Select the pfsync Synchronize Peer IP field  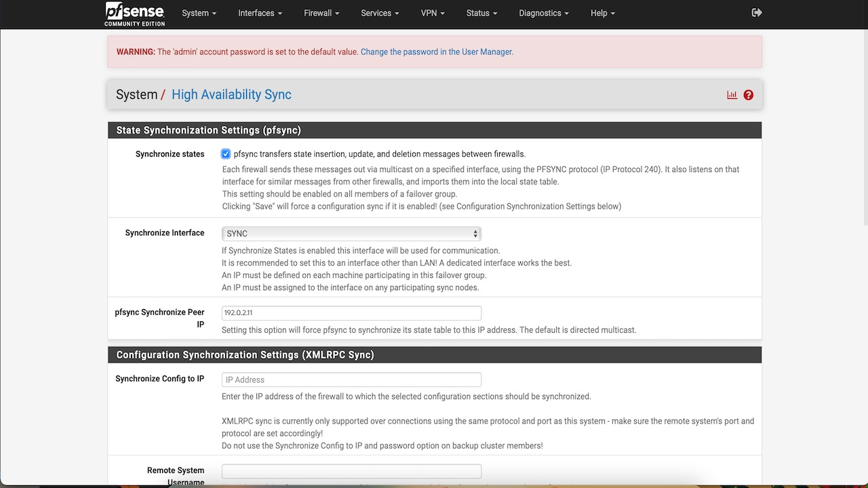point(351,313)
